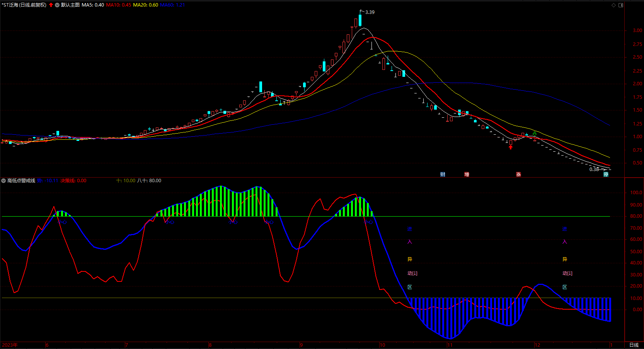This screenshot has width=644, height=349.
Task: Toggle the right side panel icon
Action: (x=621, y=5)
